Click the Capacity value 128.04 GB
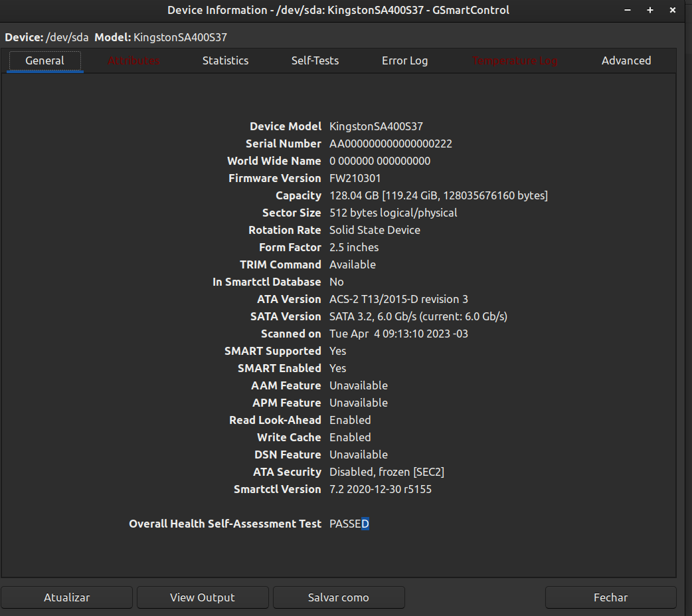 (439, 195)
